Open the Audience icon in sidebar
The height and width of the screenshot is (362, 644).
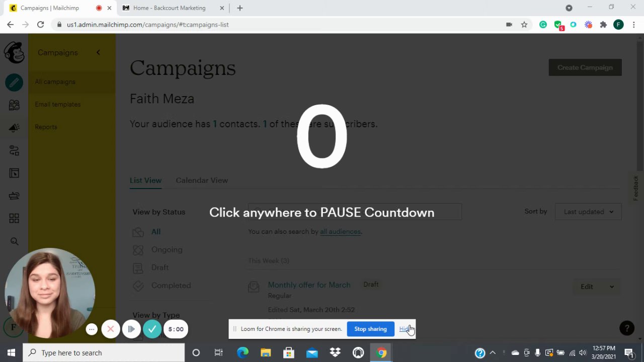14,105
